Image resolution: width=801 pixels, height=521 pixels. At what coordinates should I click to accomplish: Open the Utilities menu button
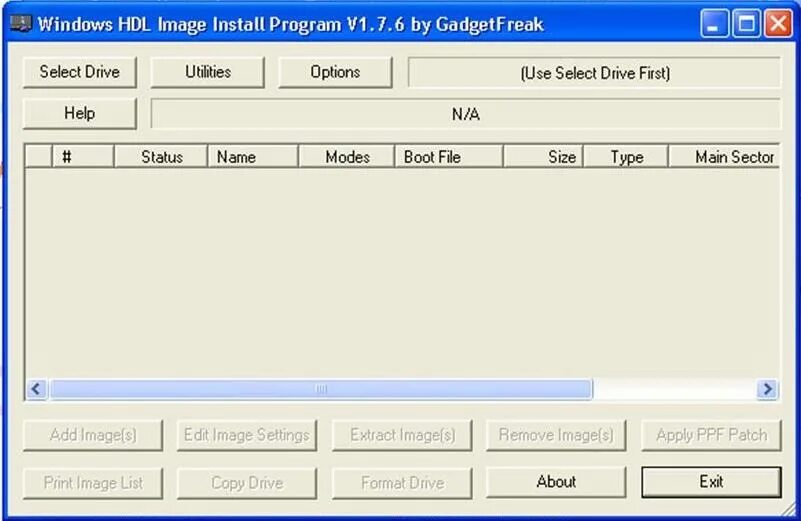207,72
